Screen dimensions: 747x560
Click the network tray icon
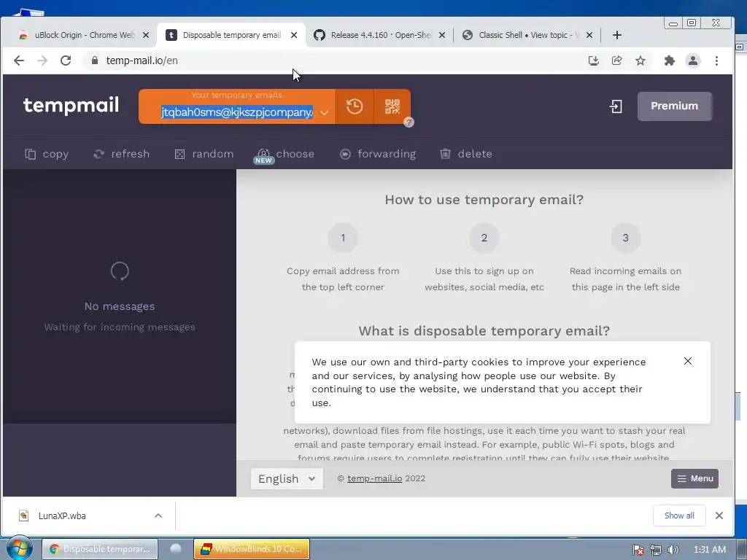click(656, 550)
